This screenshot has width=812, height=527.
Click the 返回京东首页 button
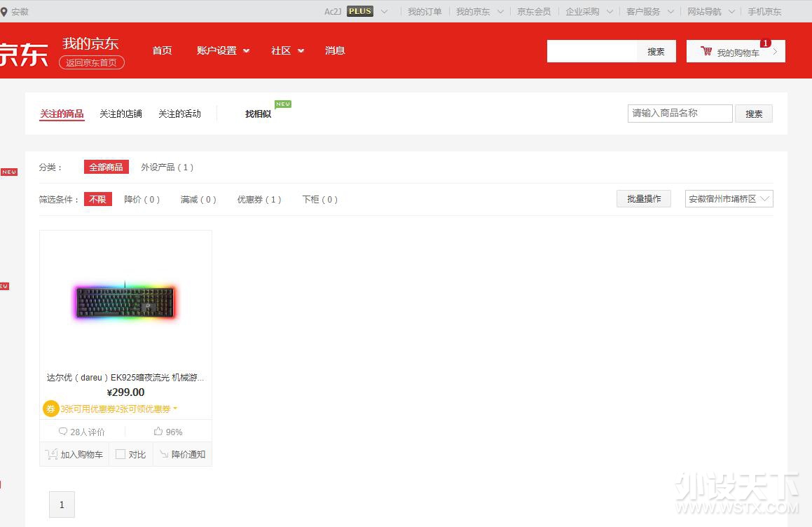click(92, 62)
